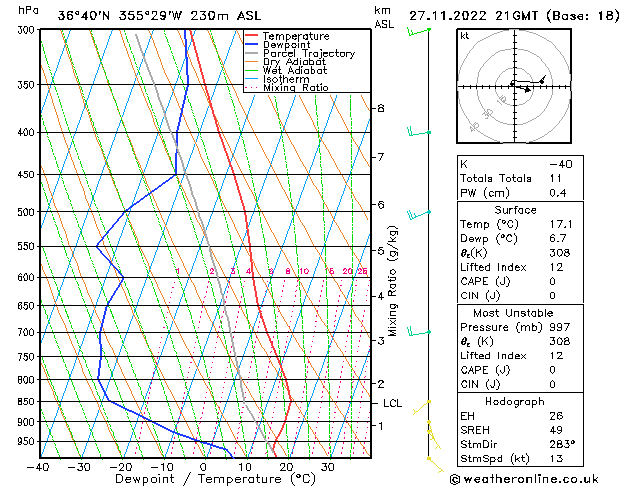Click the 30 temperature axis label

pos(328,468)
